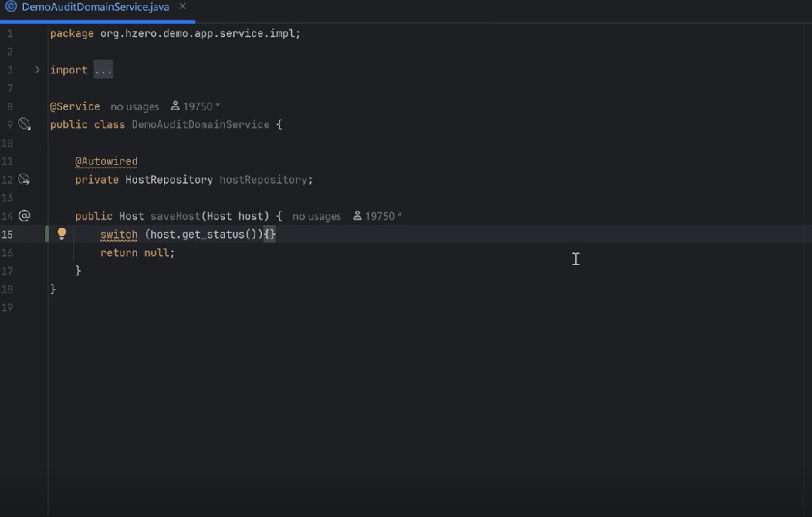The height and width of the screenshot is (517, 812).
Task: Click the autowired dependency gutter icon beside hostRepository
Action: click(24, 179)
